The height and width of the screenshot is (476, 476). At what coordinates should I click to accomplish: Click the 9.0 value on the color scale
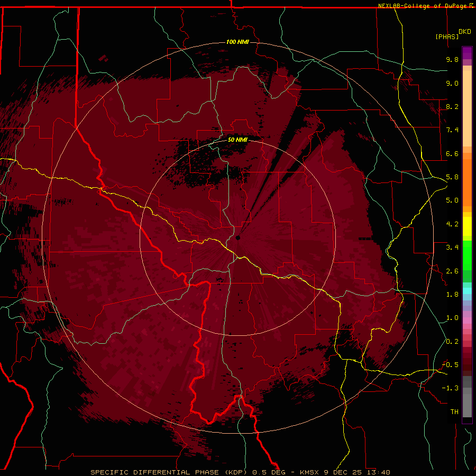click(452, 83)
